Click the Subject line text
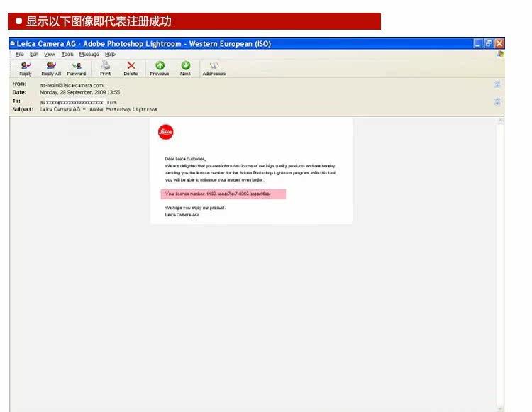Screen dimensions: 532x412 [x=99, y=109]
